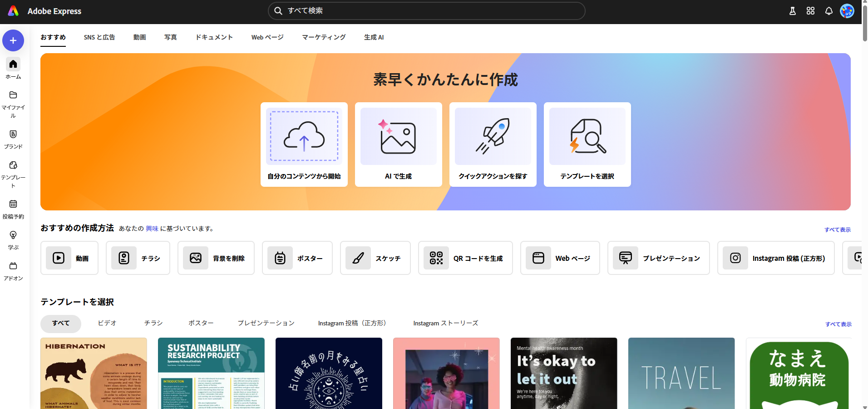The width and height of the screenshot is (868, 409).
Task: Click the 興味 link in recommendations
Action: tap(152, 228)
